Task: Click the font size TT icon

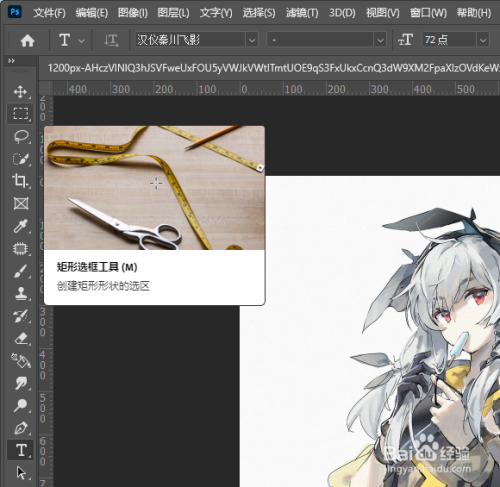Action: (x=405, y=40)
